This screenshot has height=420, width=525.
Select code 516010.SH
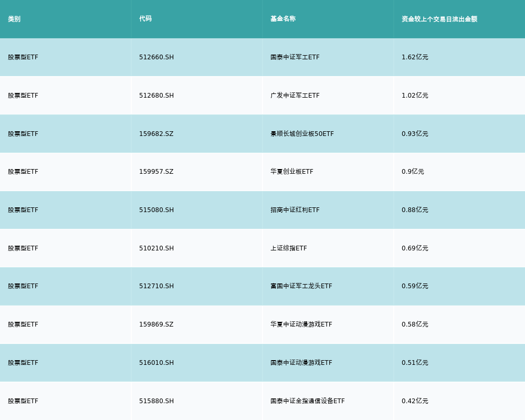pyautogui.click(x=156, y=363)
